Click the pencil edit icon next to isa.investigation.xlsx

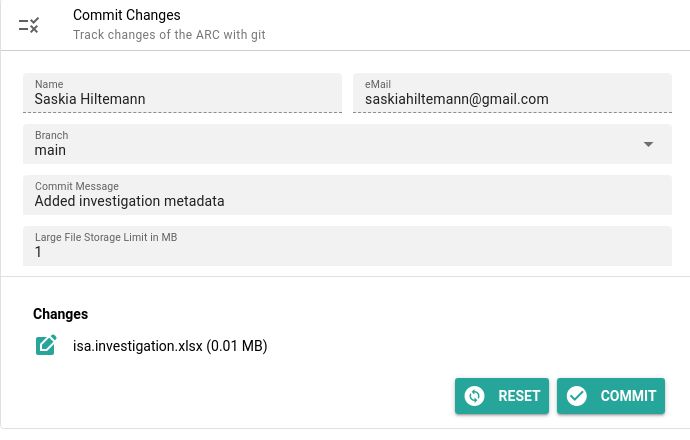[46, 345]
